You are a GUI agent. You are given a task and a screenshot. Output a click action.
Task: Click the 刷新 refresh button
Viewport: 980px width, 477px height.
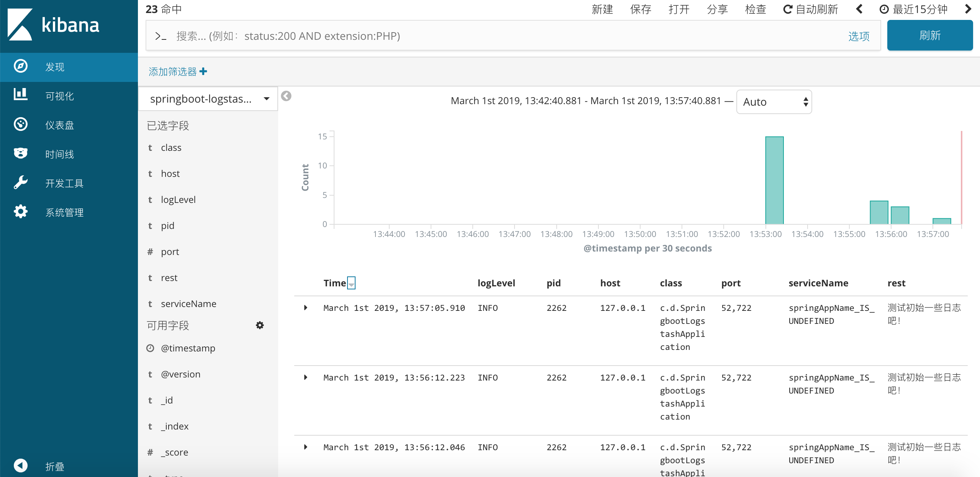[930, 36]
